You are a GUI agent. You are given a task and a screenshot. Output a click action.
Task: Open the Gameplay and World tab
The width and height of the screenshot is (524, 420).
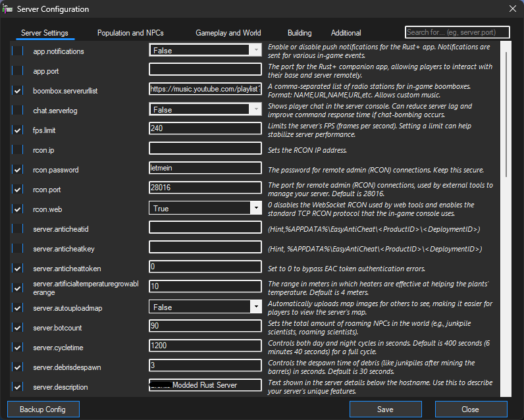coord(228,33)
